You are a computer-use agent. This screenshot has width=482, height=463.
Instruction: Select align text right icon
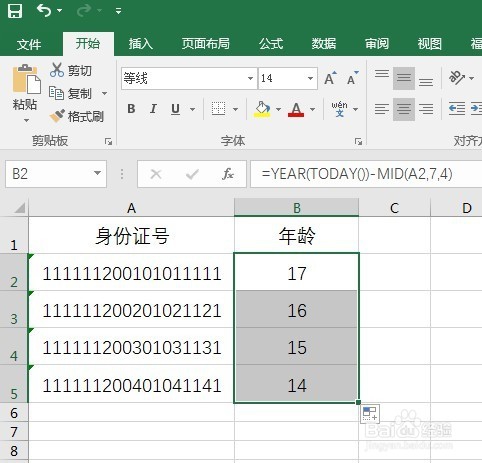click(x=426, y=109)
